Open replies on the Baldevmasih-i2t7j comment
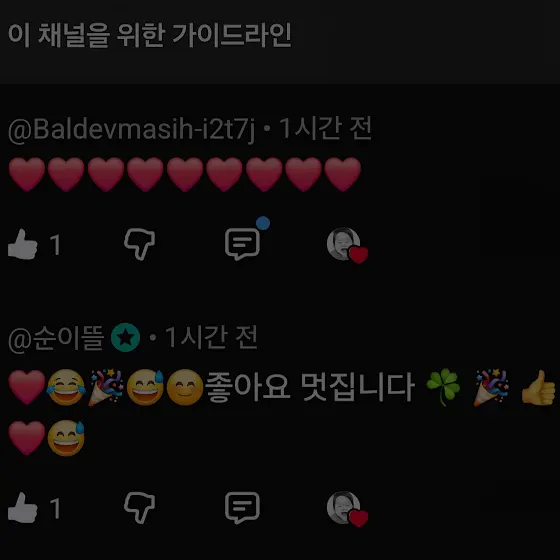Screen dimensions: 560x560 242,244
